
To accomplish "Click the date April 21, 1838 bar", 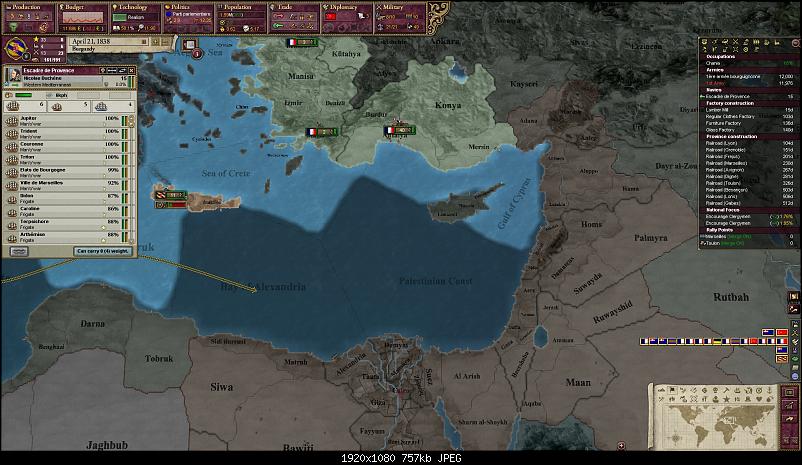I will point(108,41).
